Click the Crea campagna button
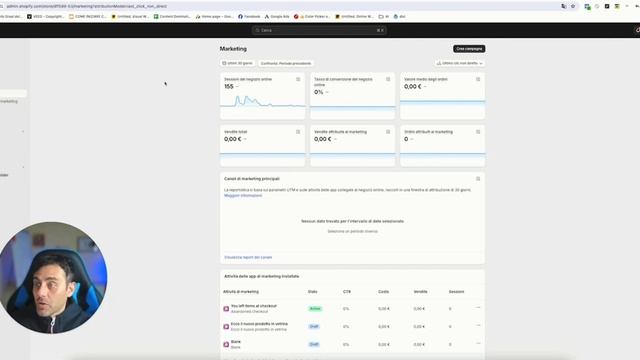The height and width of the screenshot is (360, 640). tap(469, 49)
